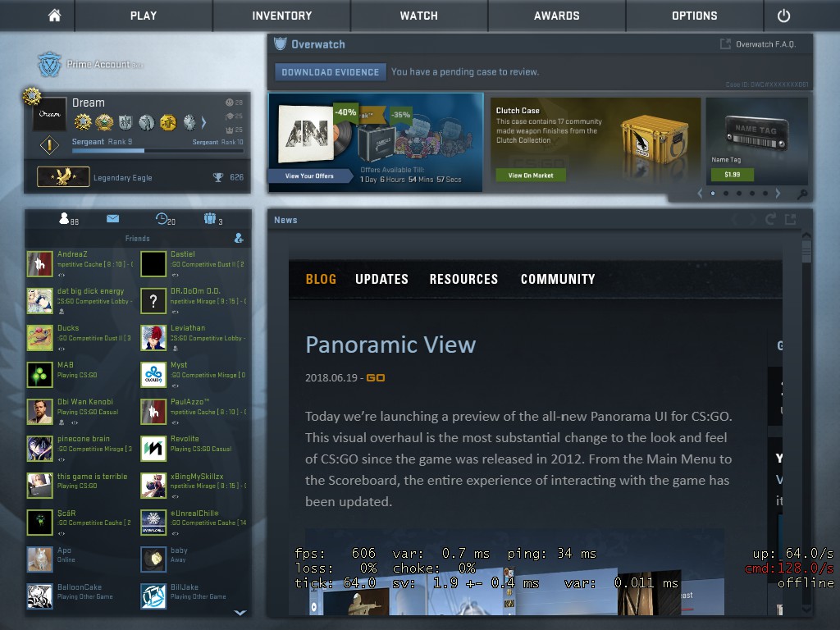840x630 pixels.
Task: Buy the Name Tag for $1.99
Action: [x=732, y=175]
